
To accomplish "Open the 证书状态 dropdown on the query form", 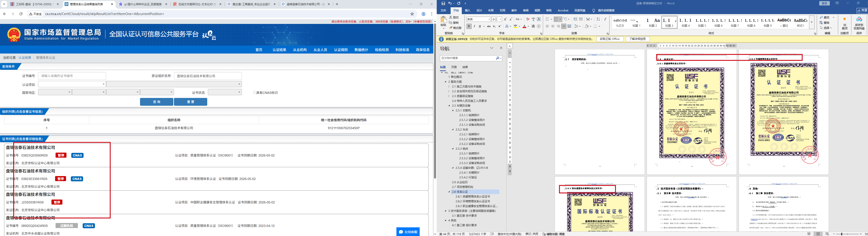I will 225,92.
